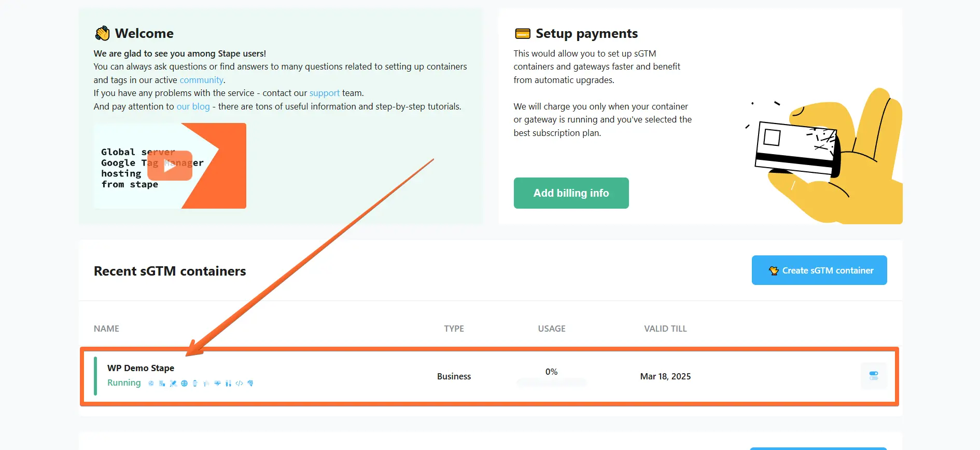The width and height of the screenshot is (980, 450).
Task: Click the code brackets icon in container row
Action: tap(239, 384)
